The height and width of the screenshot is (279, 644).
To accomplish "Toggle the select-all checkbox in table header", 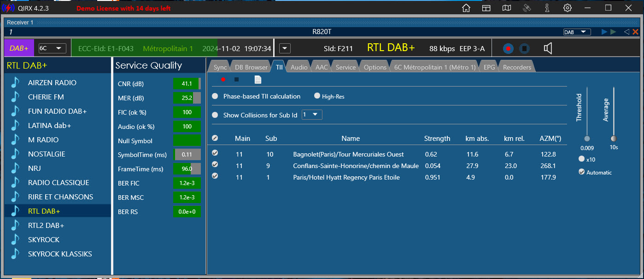I will pyautogui.click(x=215, y=138).
